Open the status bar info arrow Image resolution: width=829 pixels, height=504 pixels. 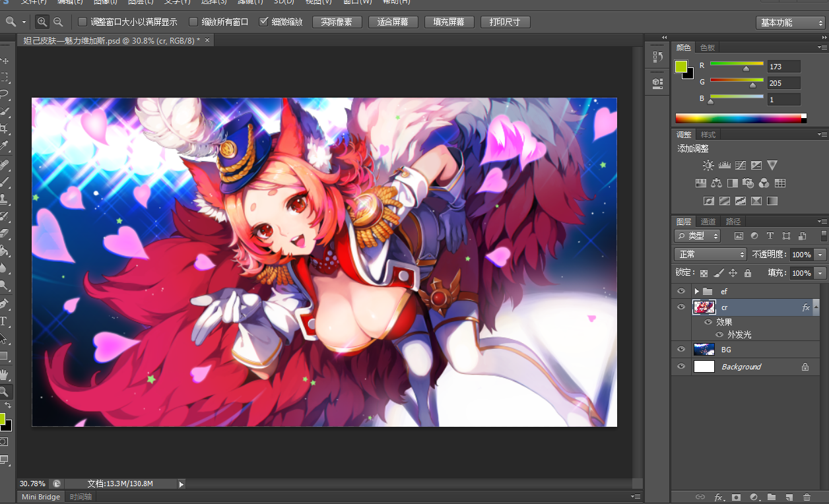tap(182, 484)
